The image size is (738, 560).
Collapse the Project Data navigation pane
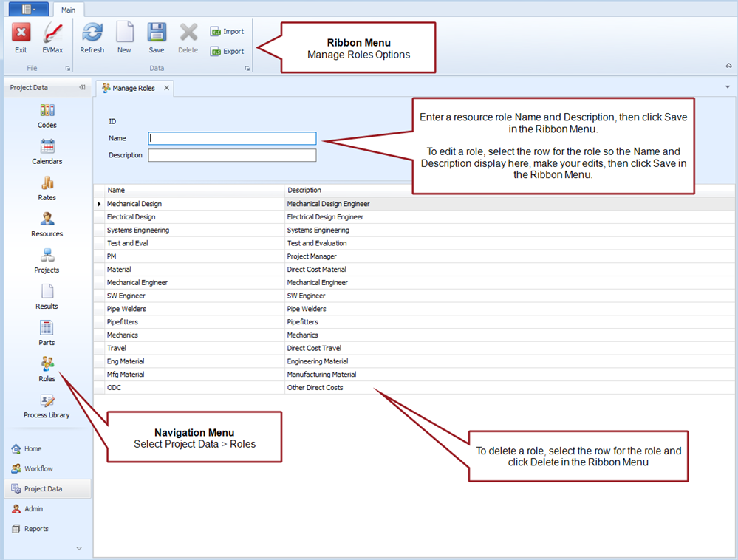[82, 88]
